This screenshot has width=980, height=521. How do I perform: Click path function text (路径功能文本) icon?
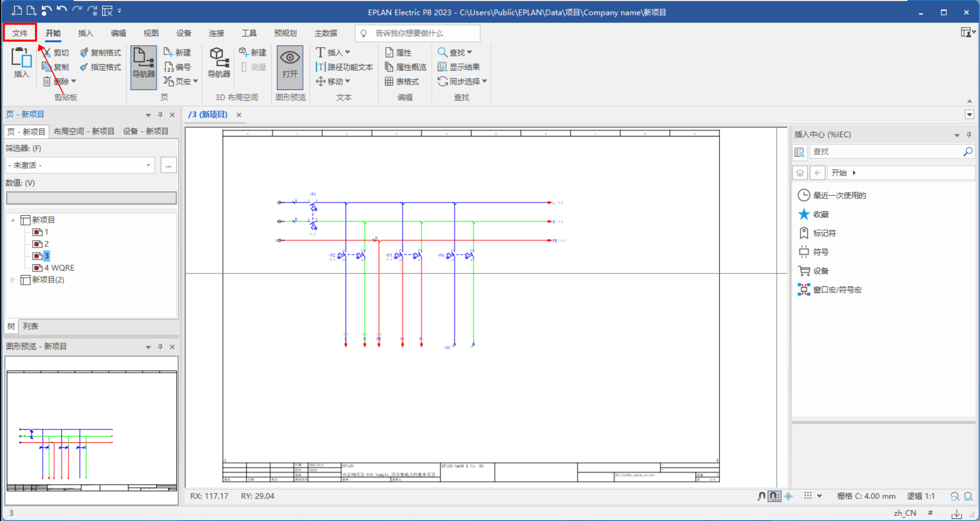tap(320, 67)
